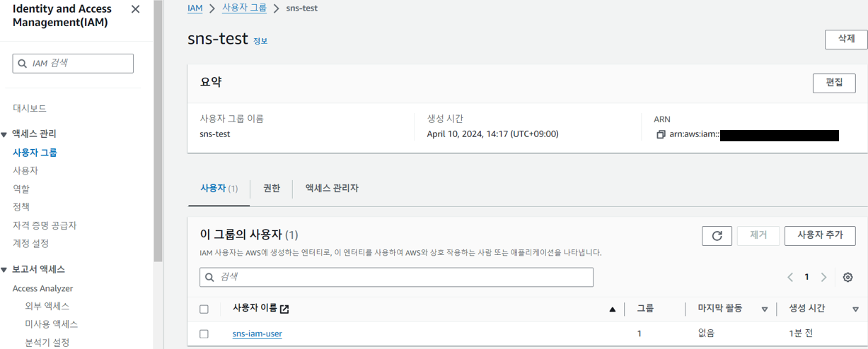This screenshot has height=349, width=868.
Task: Open Access Analyzer in the sidebar
Action: point(42,288)
